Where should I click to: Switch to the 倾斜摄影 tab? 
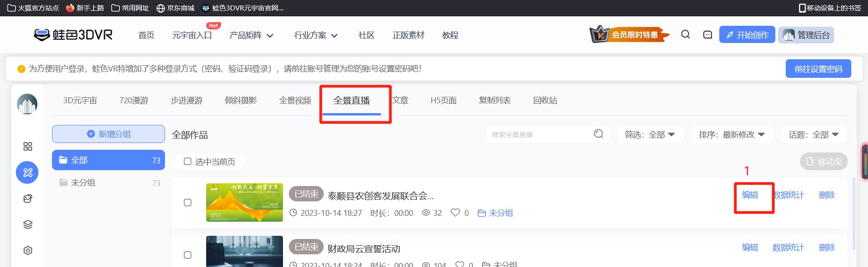tap(241, 100)
